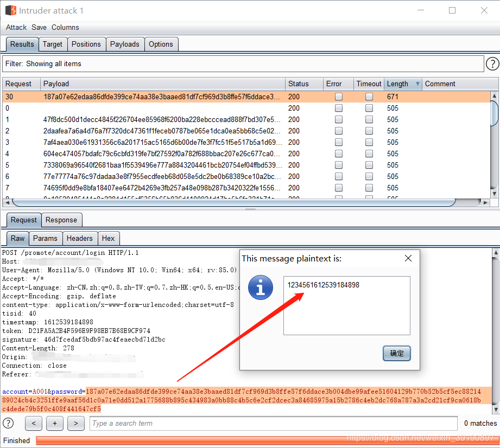This screenshot has height=448, width=500.
Task: Select result row with payload 2daafea7a6a4d76...
Action: [x=246, y=131]
